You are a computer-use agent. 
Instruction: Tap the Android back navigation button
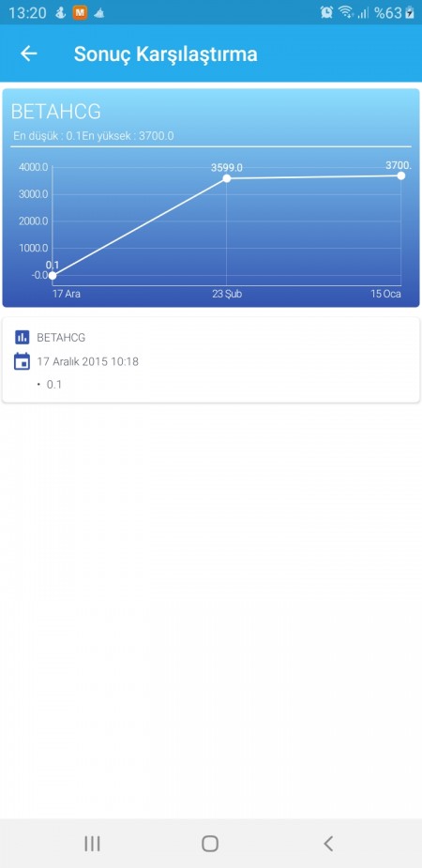(x=328, y=844)
